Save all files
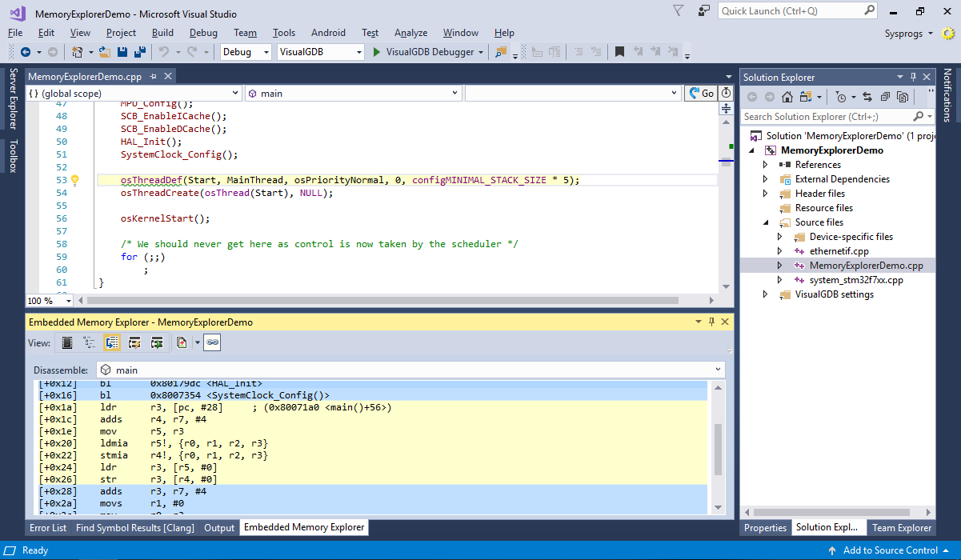 [x=139, y=52]
